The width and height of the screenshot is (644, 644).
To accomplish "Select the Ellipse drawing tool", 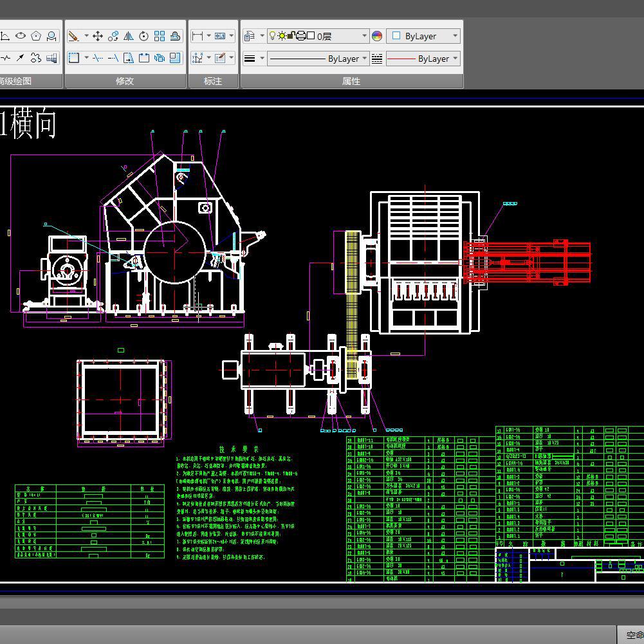I will tap(21, 36).
